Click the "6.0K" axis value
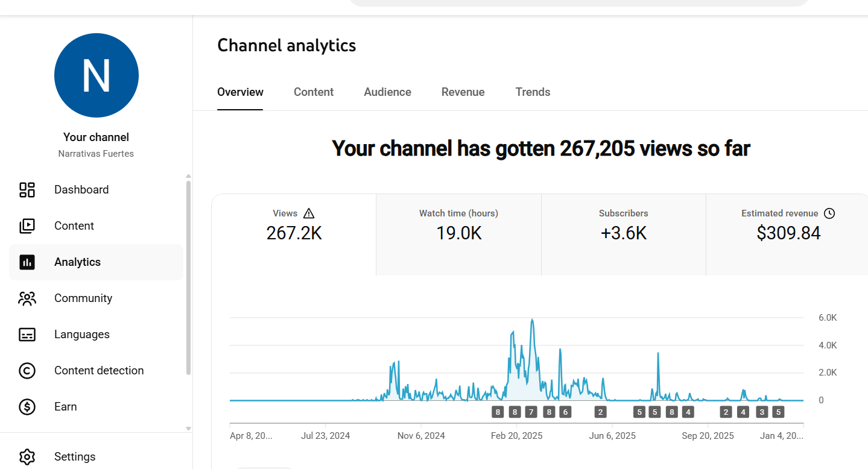Viewport: 868px width, 469px height. (x=828, y=318)
